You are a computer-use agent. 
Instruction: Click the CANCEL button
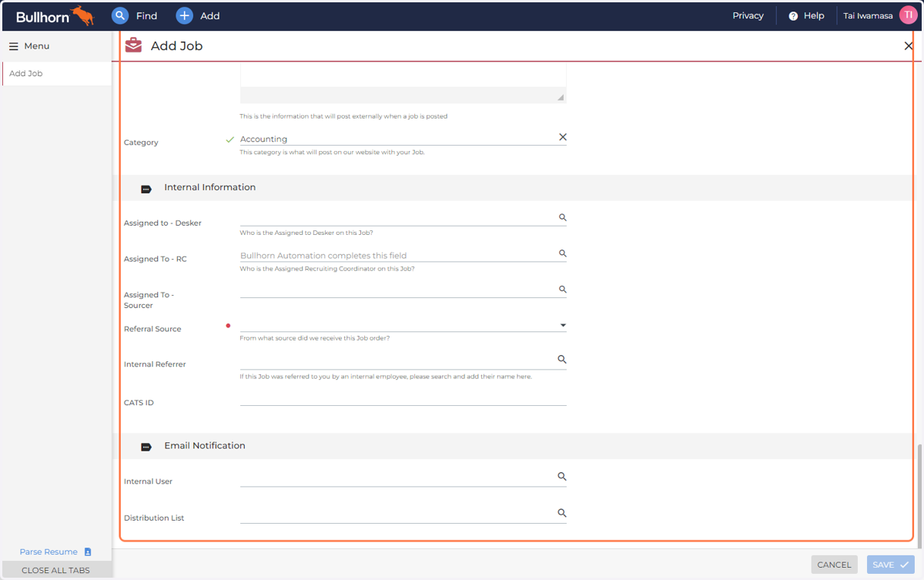point(834,565)
